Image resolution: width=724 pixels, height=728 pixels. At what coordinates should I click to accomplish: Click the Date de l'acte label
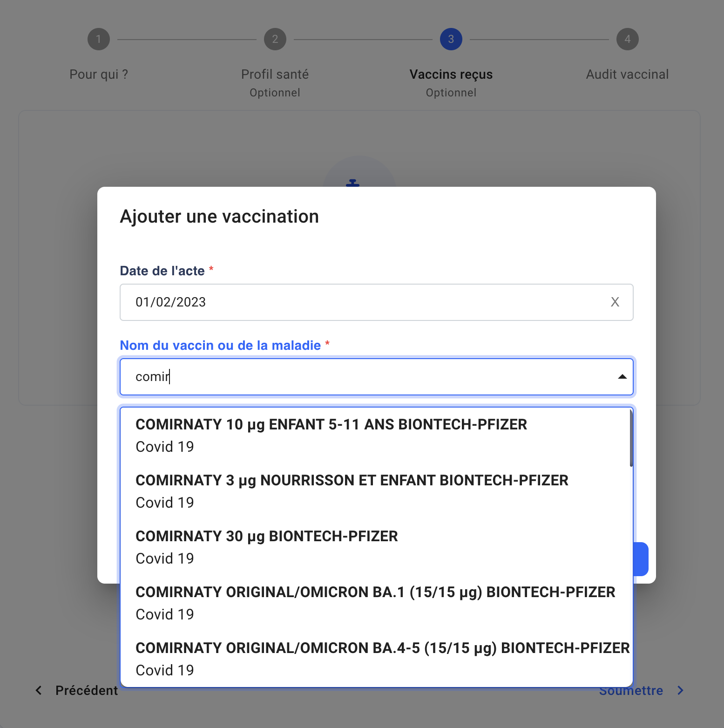(x=162, y=271)
